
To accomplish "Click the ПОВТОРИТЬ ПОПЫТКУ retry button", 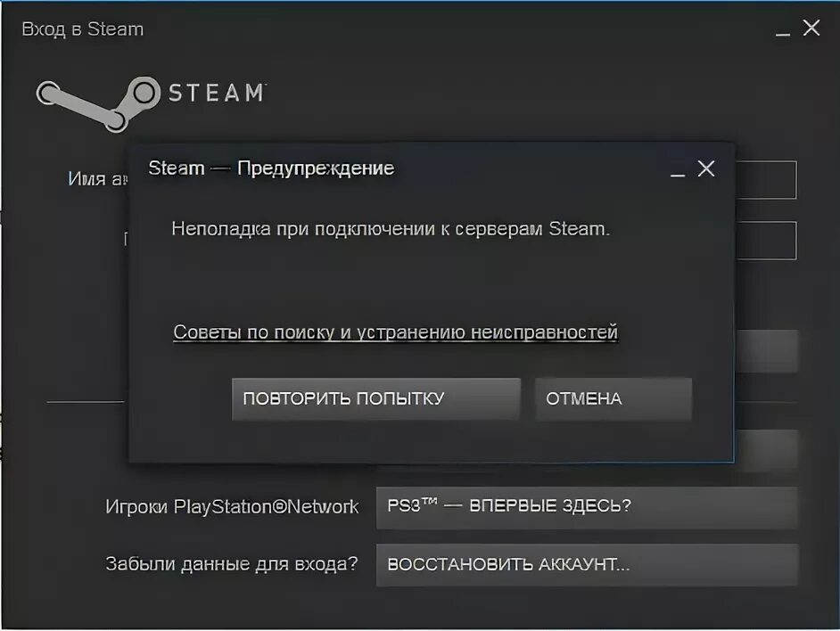I will [376, 399].
